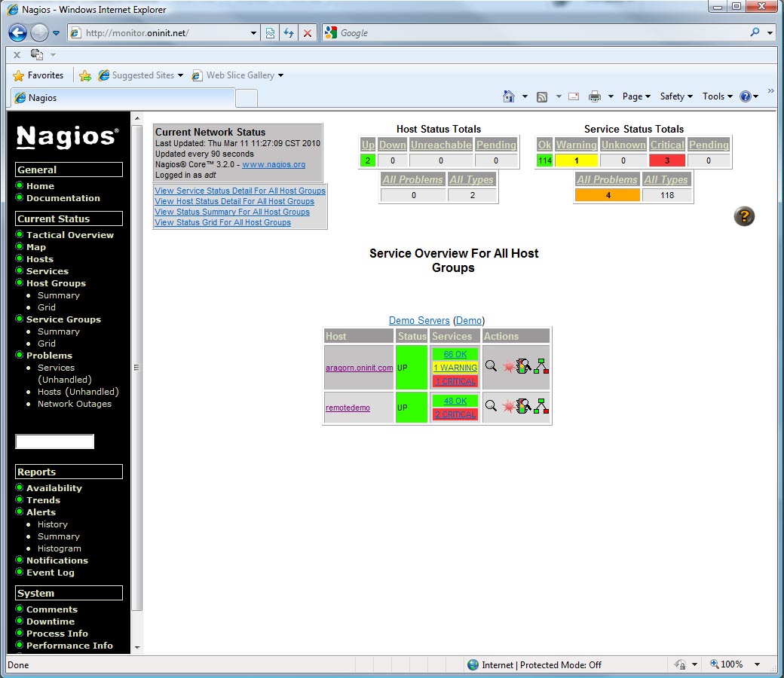The height and width of the screenshot is (678, 784).
Task: Expand the Suggested Sites dropdown
Action: 180,75
